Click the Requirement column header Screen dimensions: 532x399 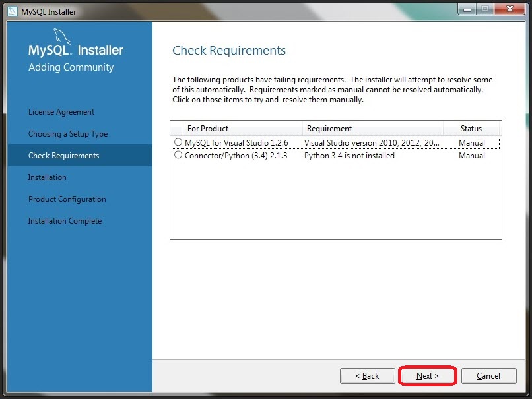pos(373,129)
